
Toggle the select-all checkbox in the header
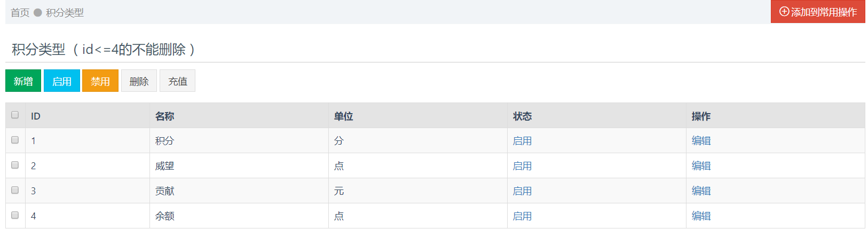[15, 115]
